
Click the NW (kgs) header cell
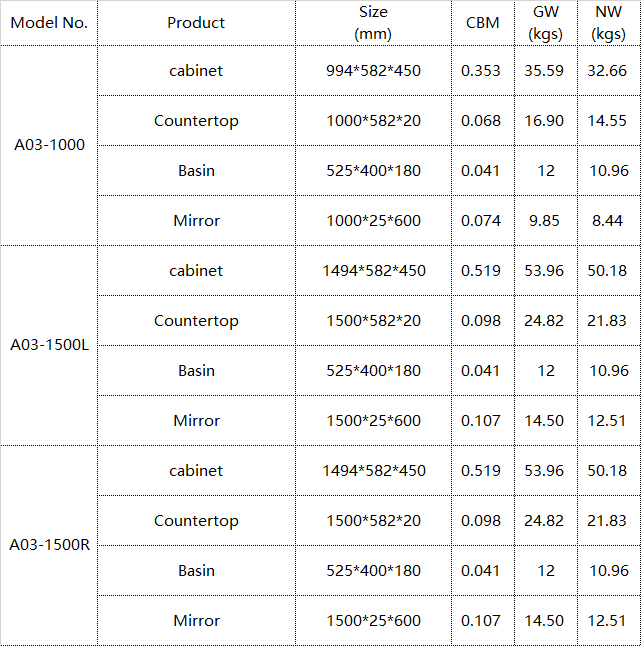point(609,23)
